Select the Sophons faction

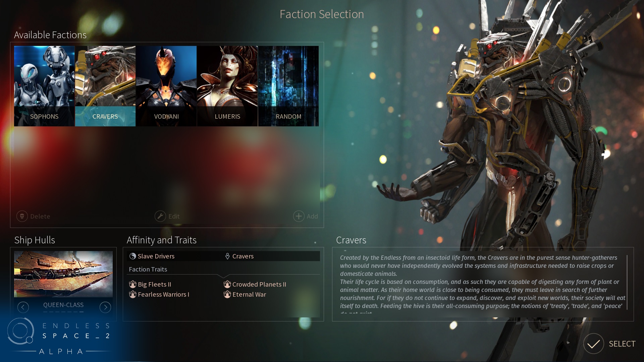pyautogui.click(x=44, y=84)
